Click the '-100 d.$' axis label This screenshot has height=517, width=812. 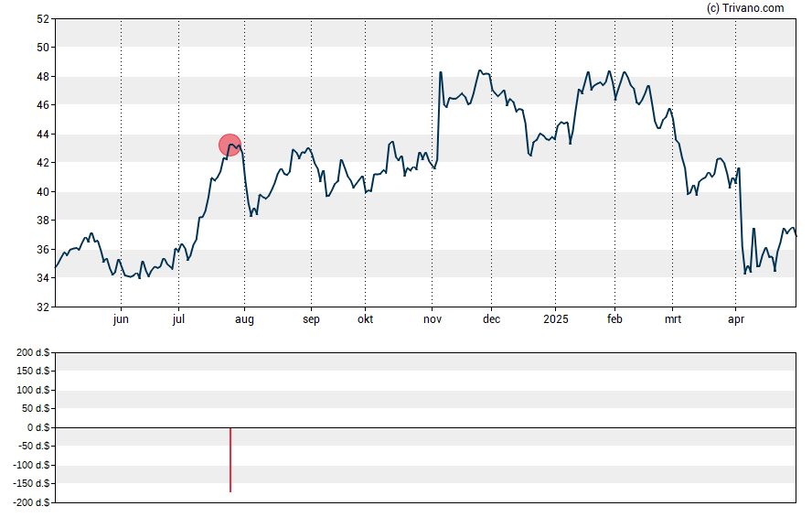point(31,465)
